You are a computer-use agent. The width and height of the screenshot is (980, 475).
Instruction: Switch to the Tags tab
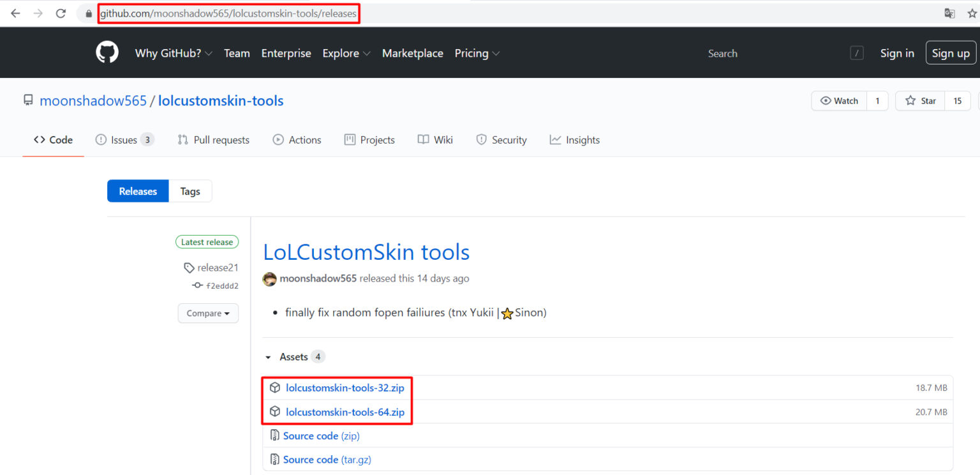189,191
